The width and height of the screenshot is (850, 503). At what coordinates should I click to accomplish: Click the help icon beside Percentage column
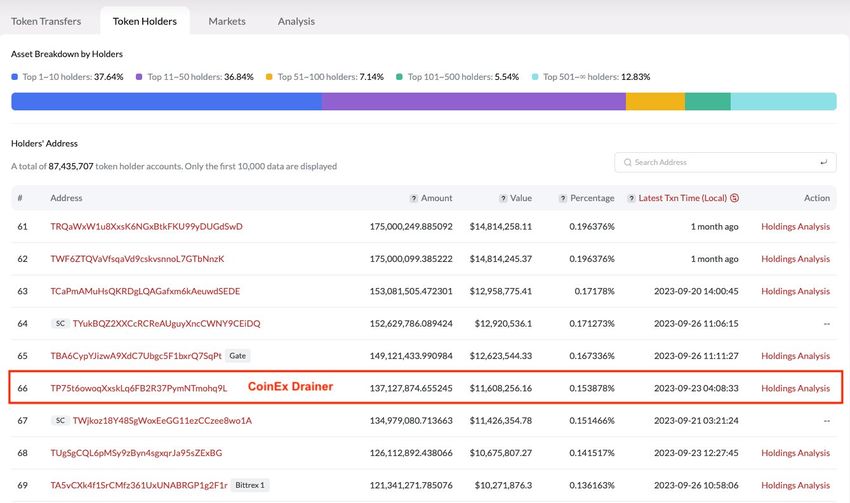point(563,198)
